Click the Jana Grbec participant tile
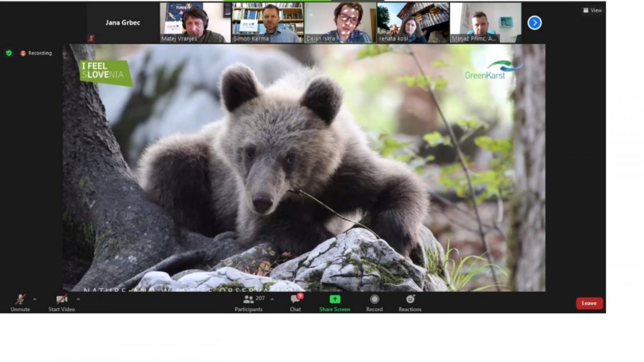Image resolution: width=644 pixels, height=362 pixels. tap(123, 23)
